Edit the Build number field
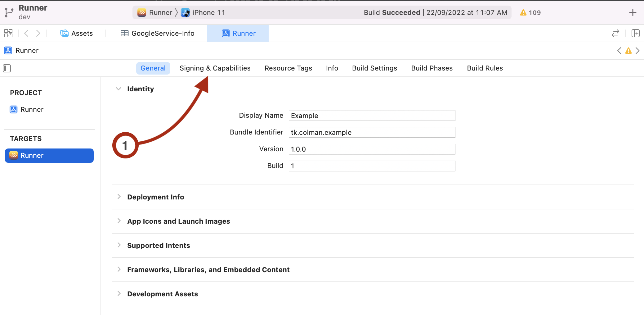The height and width of the screenshot is (315, 644). tap(372, 166)
